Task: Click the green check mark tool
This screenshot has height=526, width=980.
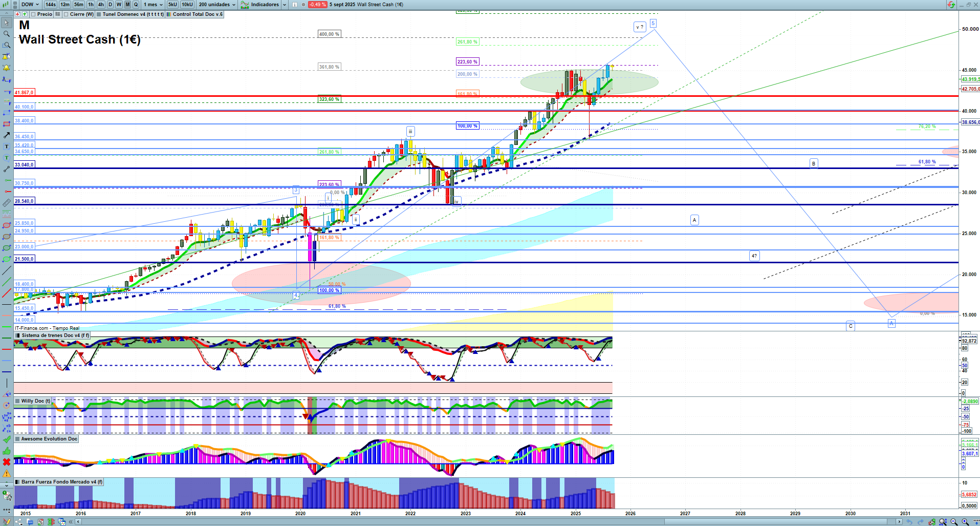Action: coord(7,439)
